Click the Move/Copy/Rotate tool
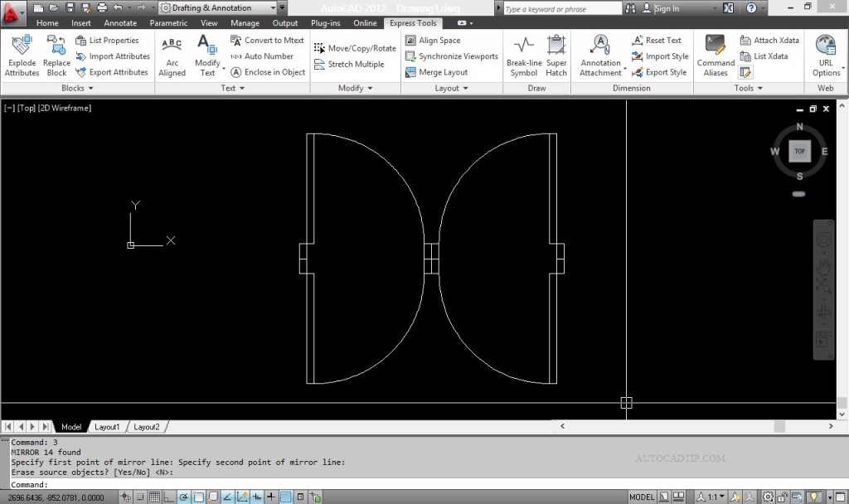Viewport: 849px width, 504px height. [355, 48]
